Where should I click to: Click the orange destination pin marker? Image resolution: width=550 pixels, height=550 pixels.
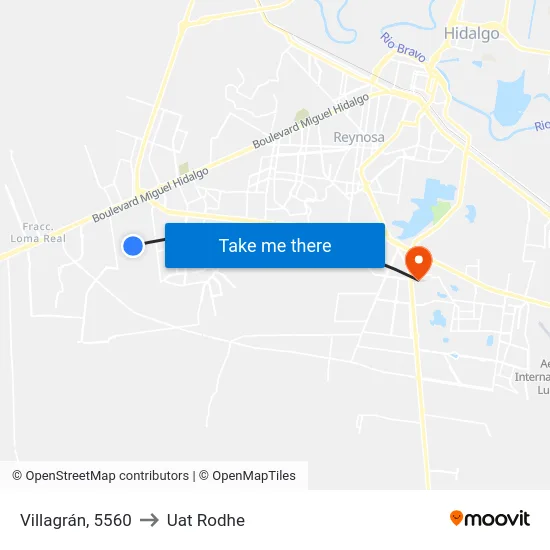point(418,263)
